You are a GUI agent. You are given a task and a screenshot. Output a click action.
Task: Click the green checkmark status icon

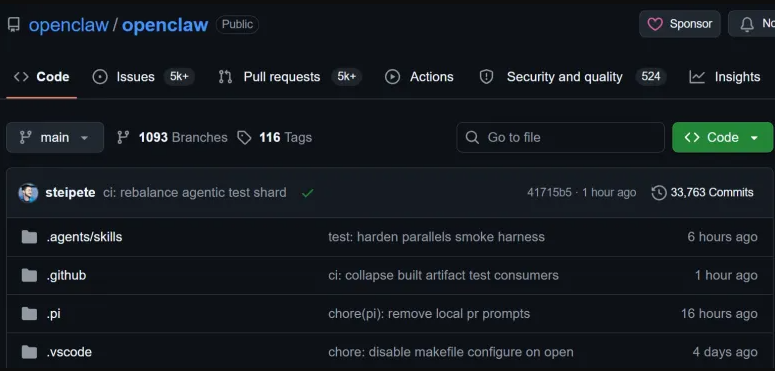pos(307,193)
